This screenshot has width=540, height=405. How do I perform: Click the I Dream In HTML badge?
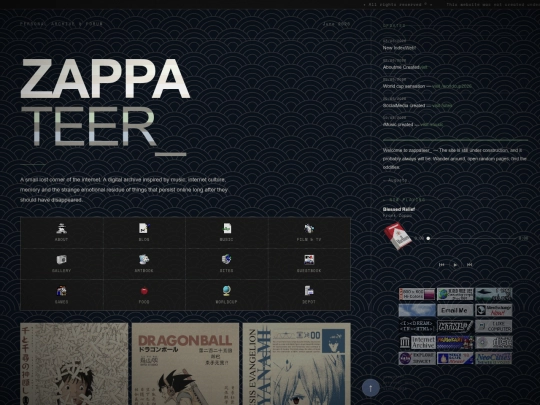click(x=417, y=326)
